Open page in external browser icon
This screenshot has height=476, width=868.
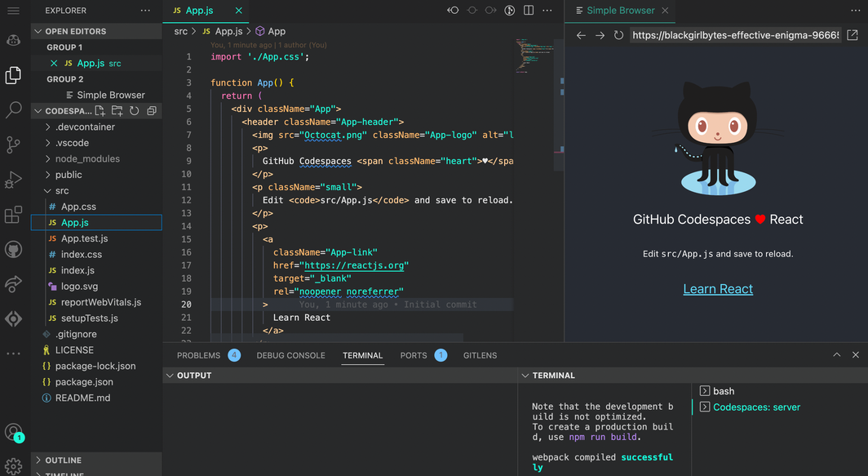point(852,35)
